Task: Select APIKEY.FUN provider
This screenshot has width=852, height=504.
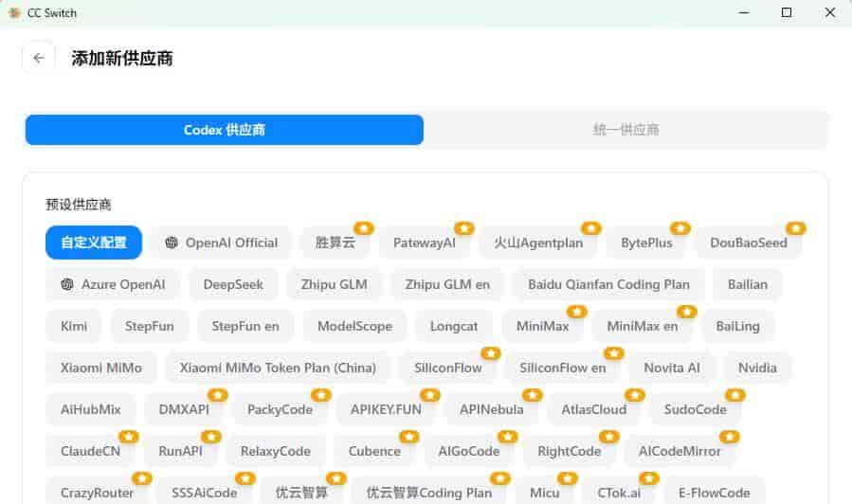Action: coord(386,409)
